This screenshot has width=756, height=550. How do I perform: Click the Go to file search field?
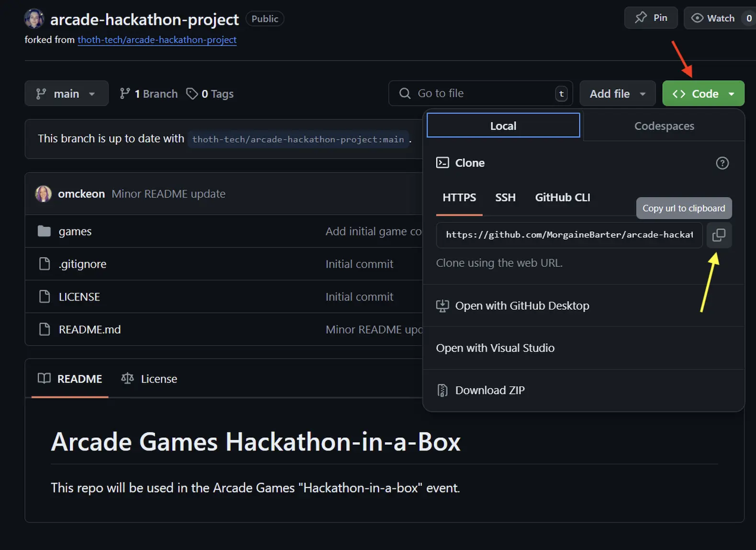(481, 93)
